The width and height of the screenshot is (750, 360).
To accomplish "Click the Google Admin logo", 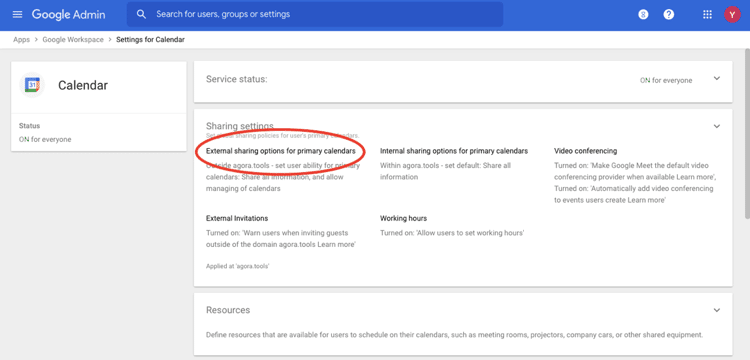I will click(68, 14).
